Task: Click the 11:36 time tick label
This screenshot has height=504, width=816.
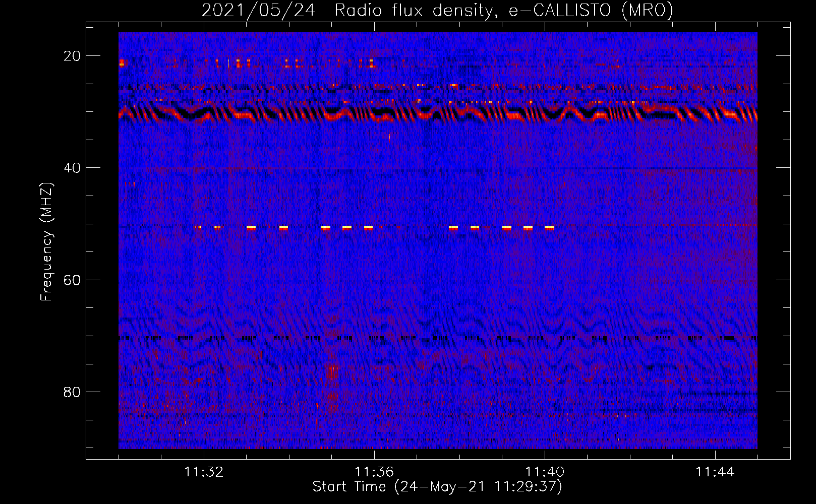Action: [x=374, y=472]
